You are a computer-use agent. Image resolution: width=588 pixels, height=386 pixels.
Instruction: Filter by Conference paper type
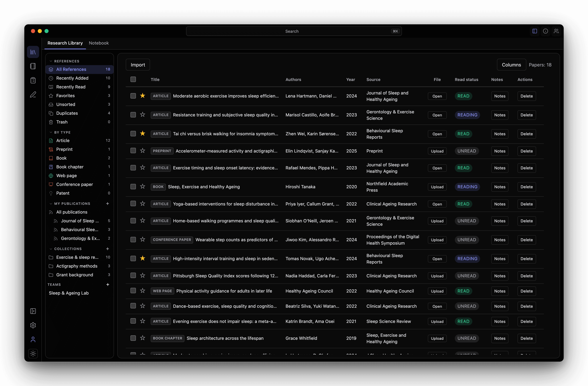point(80,184)
